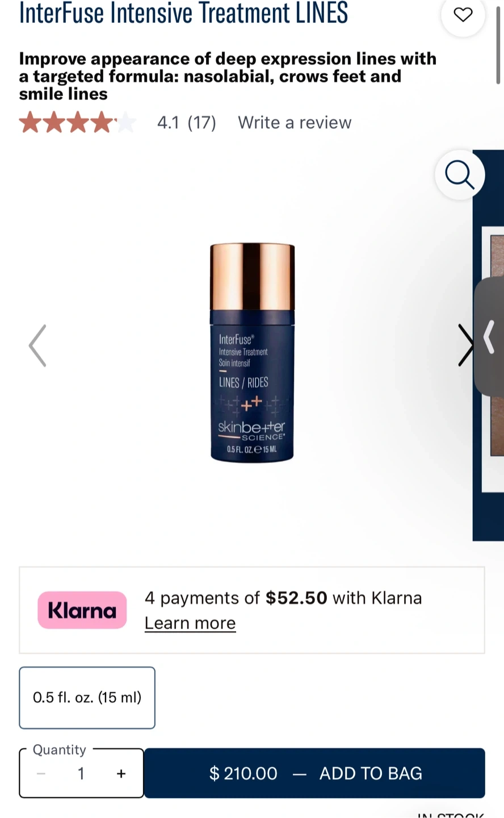Expand the side panel chevron tab
Screen dimensions: 504x818
coord(489,337)
